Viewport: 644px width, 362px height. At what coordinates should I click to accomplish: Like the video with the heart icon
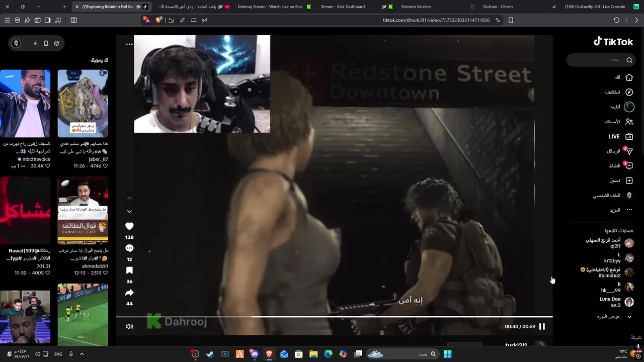pos(129,226)
